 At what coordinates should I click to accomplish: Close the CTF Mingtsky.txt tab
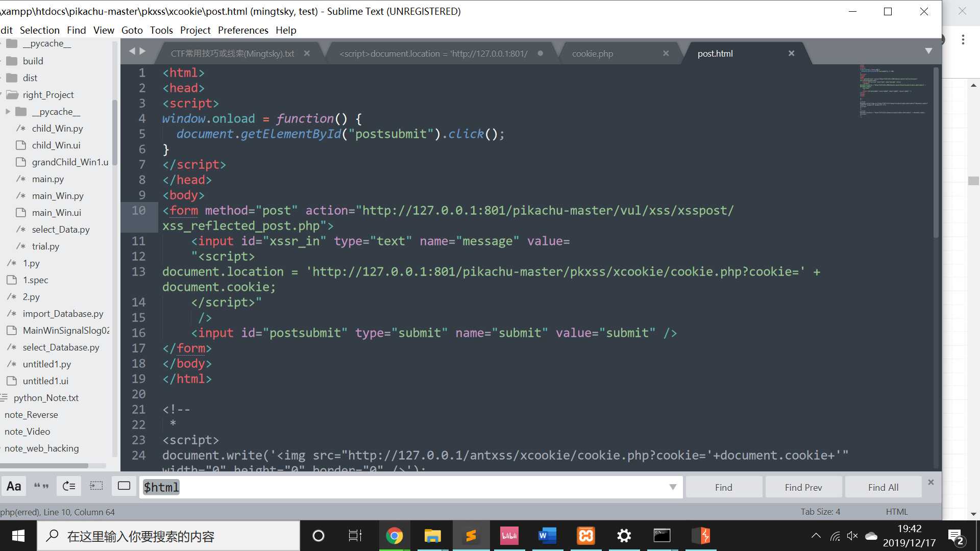(307, 53)
